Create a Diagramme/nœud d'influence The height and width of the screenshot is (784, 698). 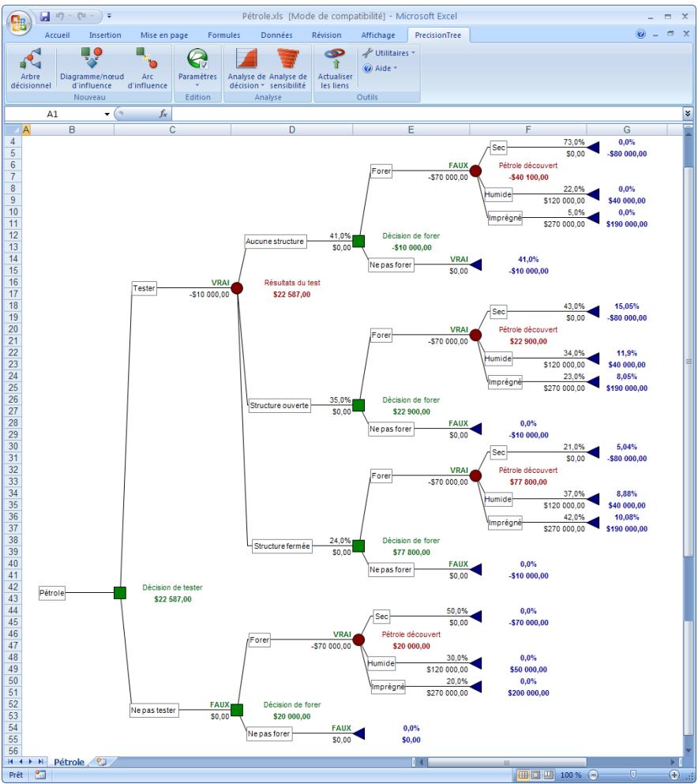point(92,69)
